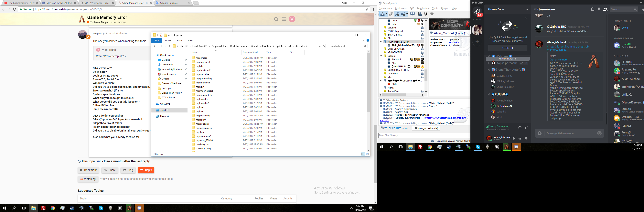Refresh the dlcpacks folder in Explorer
The image size is (644, 212).
[324, 46]
